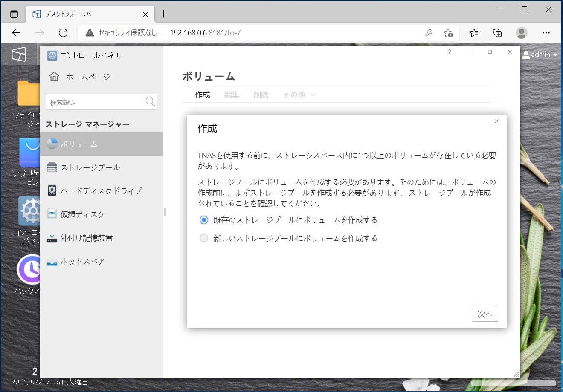Close the デスクトップ - TOS browser tab
Image resolution: width=563 pixels, height=392 pixels.
tap(145, 14)
